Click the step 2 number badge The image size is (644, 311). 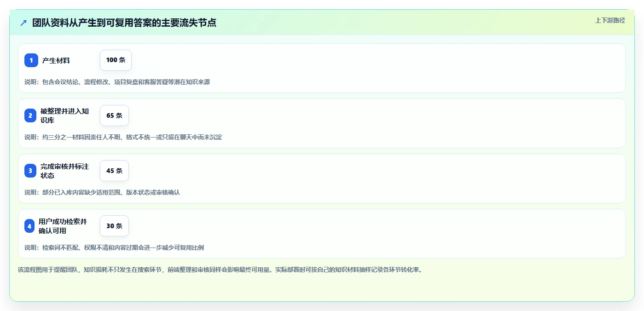coord(30,115)
